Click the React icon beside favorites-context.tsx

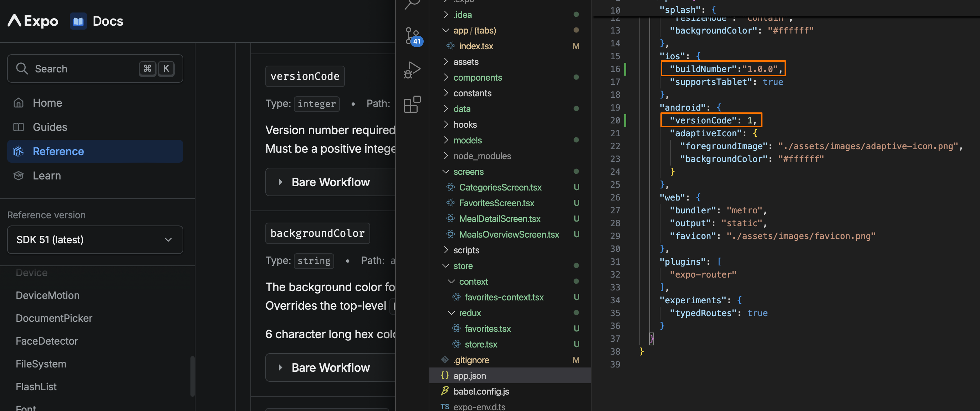[456, 297]
